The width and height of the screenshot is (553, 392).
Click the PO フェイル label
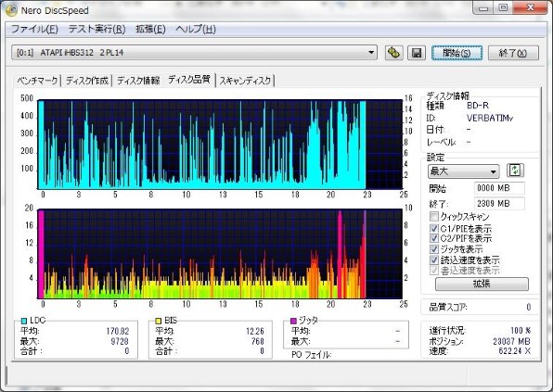point(312,355)
